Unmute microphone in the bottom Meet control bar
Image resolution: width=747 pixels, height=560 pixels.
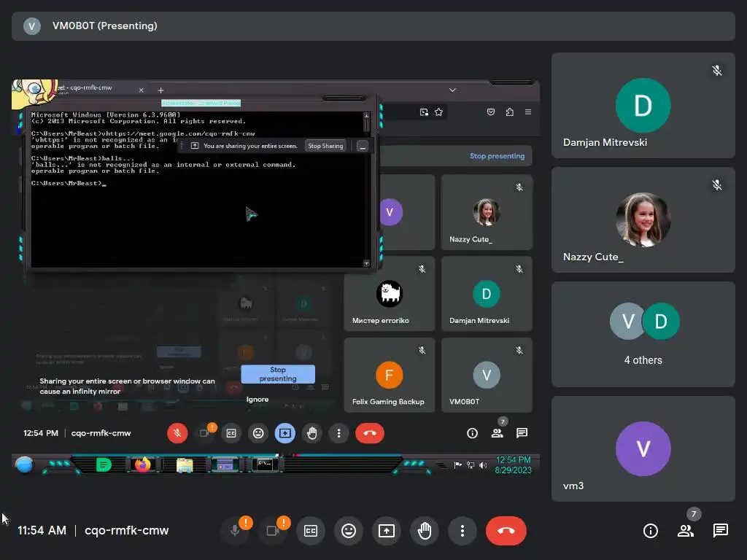pyautogui.click(x=234, y=531)
